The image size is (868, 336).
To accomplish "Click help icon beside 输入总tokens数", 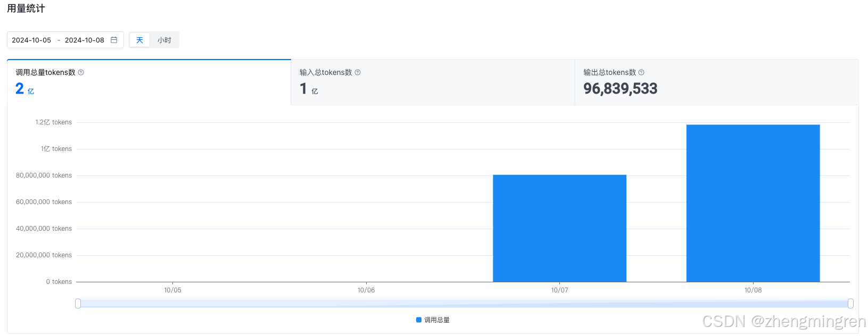I will 358,72.
